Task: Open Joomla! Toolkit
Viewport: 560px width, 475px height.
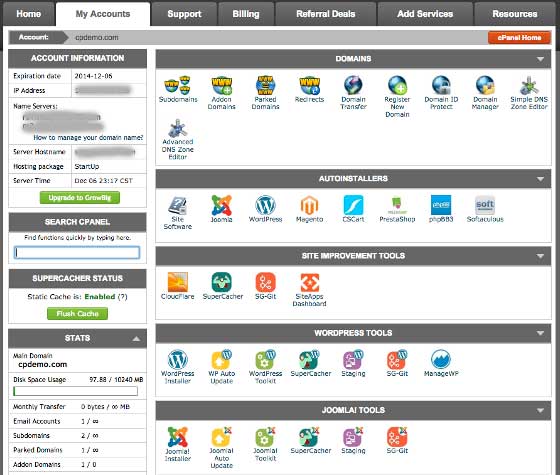Action: [x=265, y=444]
